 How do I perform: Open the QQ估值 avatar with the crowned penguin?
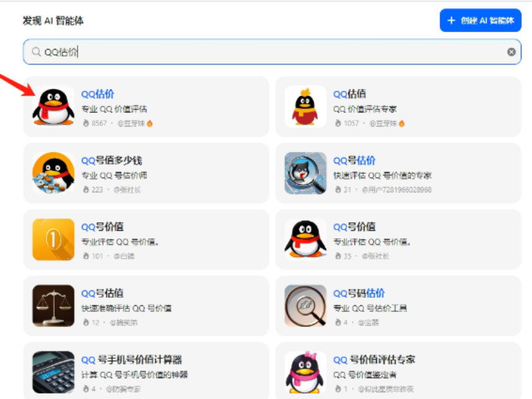(x=305, y=107)
